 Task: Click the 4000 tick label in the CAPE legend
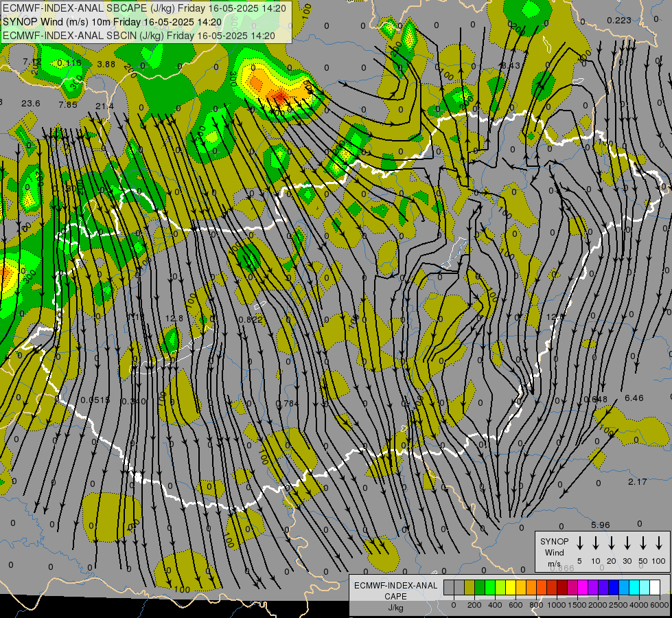(639, 605)
